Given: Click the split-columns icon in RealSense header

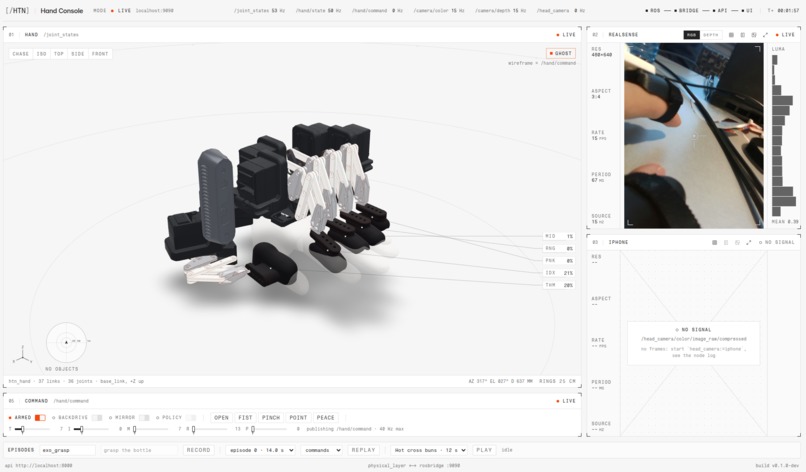Looking at the screenshot, I should (742, 35).
